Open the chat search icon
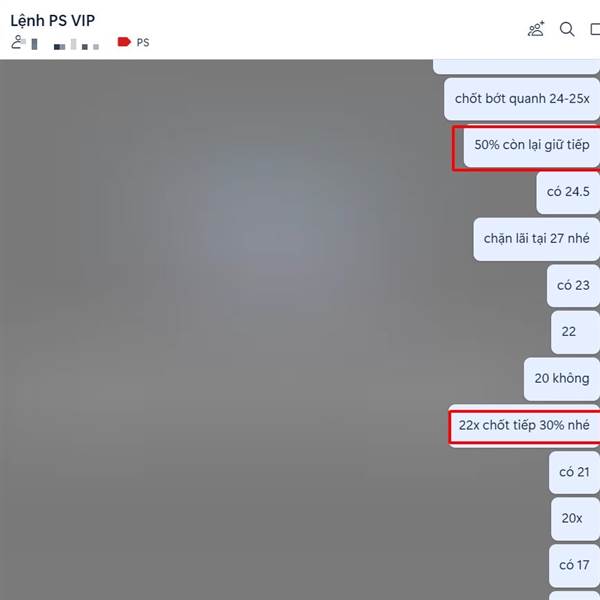Viewport: 600px width, 600px height. [567, 29]
